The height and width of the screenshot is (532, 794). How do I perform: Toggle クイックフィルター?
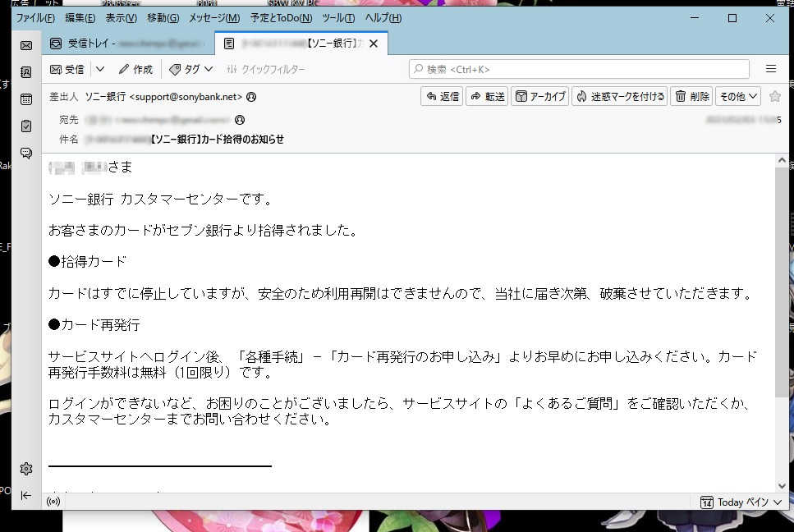[x=266, y=69]
